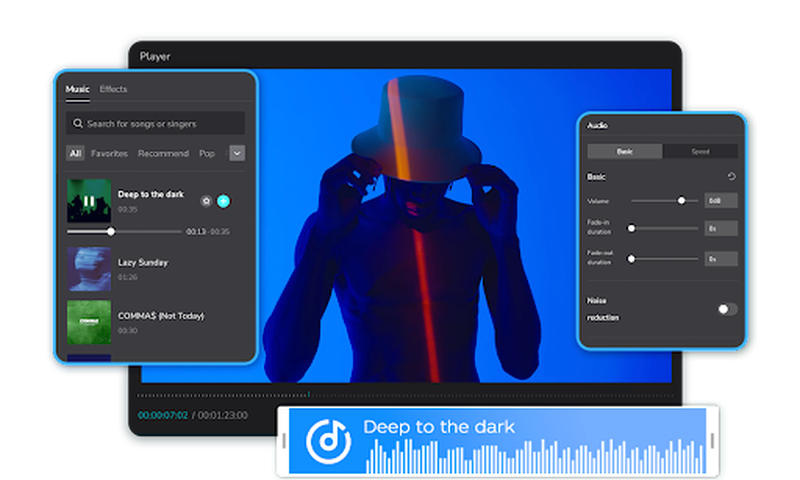Click the right trim handle of audio clip
Viewport: 800px width, 480px height.
click(x=712, y=440)
